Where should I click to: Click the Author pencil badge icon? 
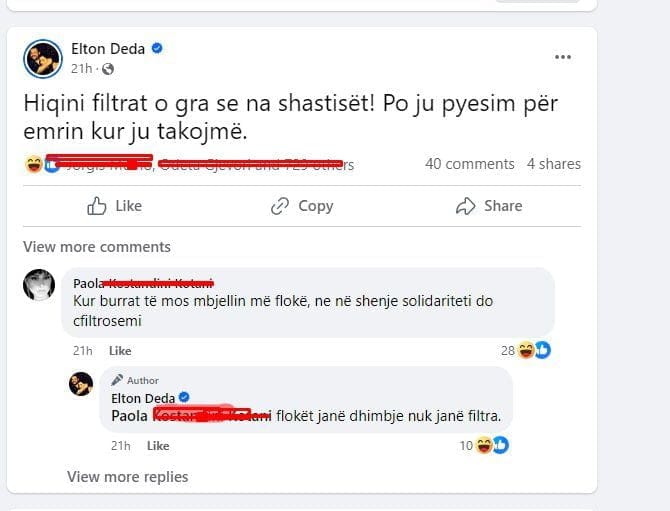[117, 380]
